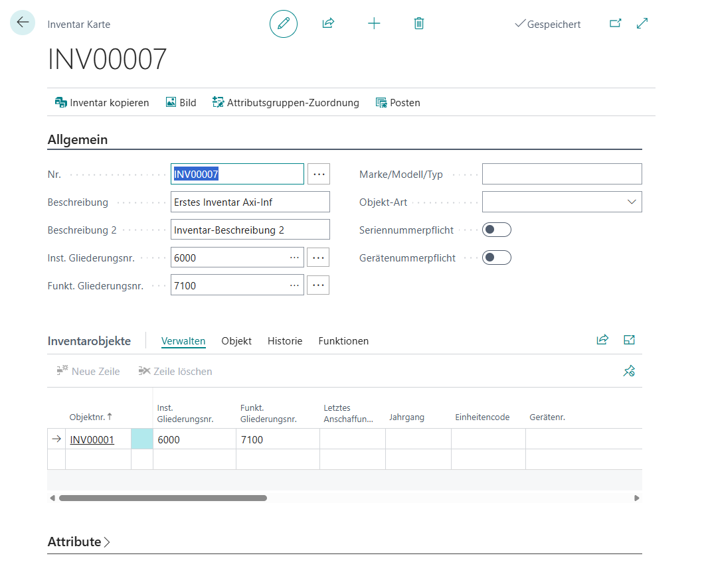Share the Inventarobjekte list via icon
The width and height of the screenshot is (702, 588).
pos(602,340)
